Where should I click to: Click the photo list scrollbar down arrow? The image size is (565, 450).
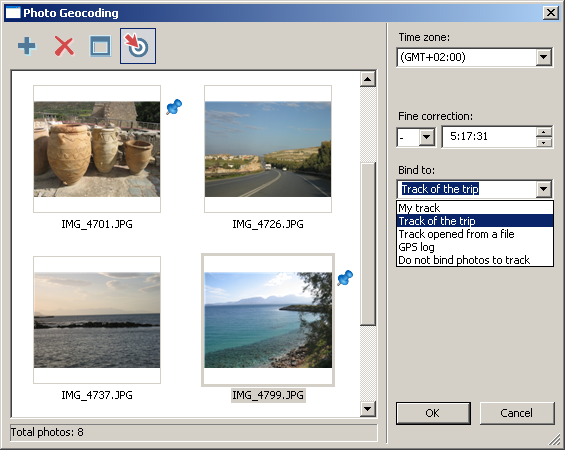click(x=368, y=409)
